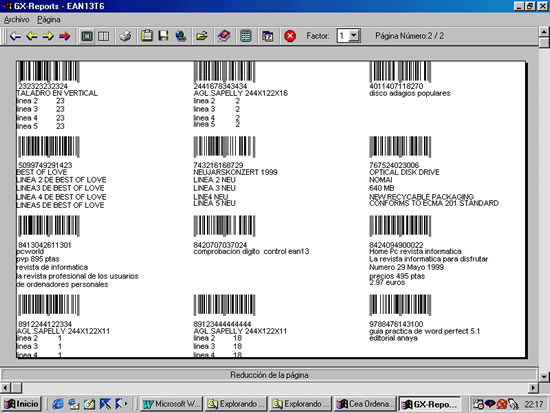
Task: Click the globe export icon
Action: tap(181, 36)
